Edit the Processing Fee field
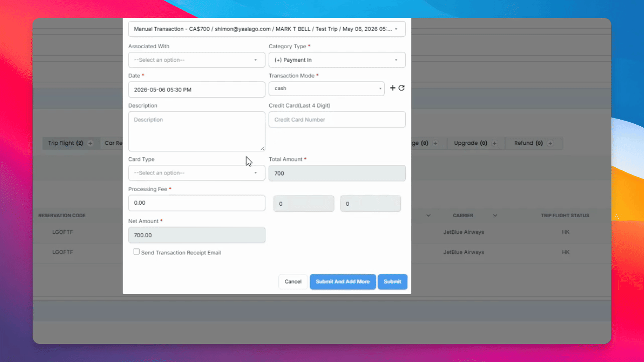This screenshot has width=644, height=362. pos(196,203)
